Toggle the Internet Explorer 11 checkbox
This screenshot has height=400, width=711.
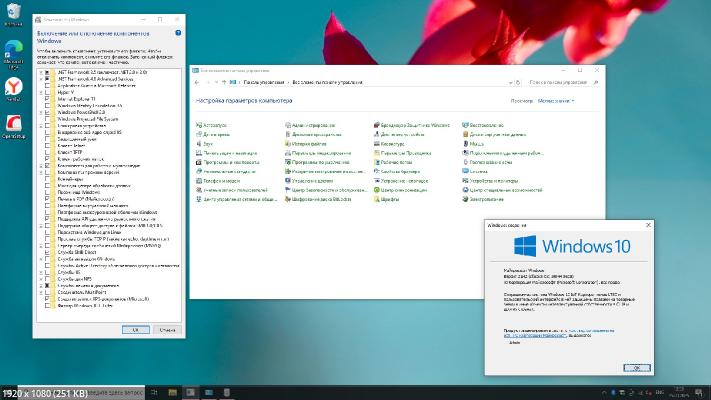[x=47, y=99]
